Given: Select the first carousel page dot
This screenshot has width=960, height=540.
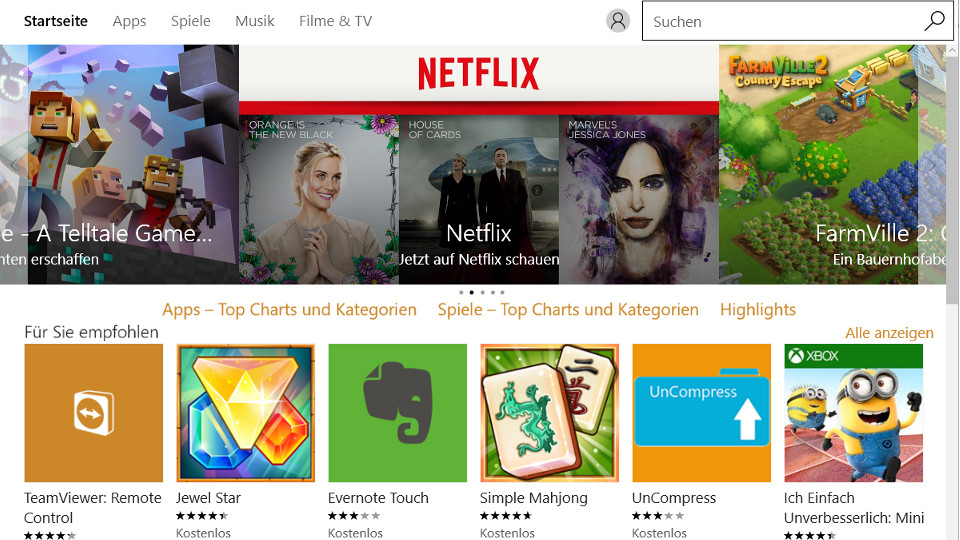Looking at the screenshot, I should tap(461, 293).
